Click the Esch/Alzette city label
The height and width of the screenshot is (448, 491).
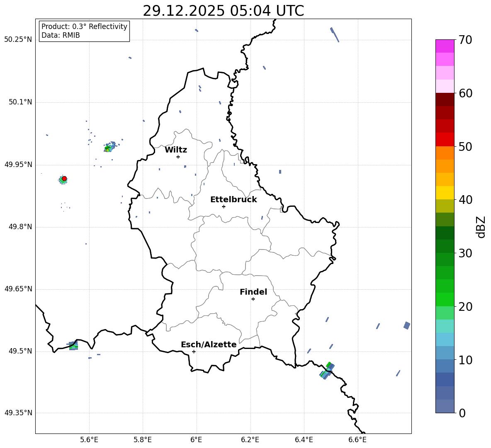209,345
